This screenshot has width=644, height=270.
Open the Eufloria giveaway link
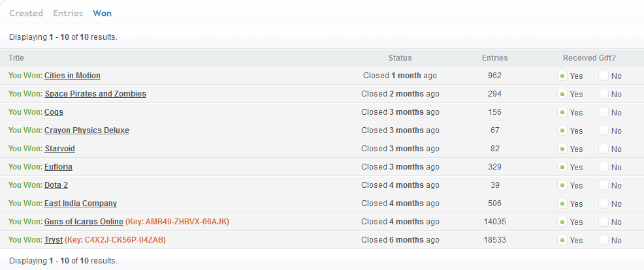[x=58, y=166]
